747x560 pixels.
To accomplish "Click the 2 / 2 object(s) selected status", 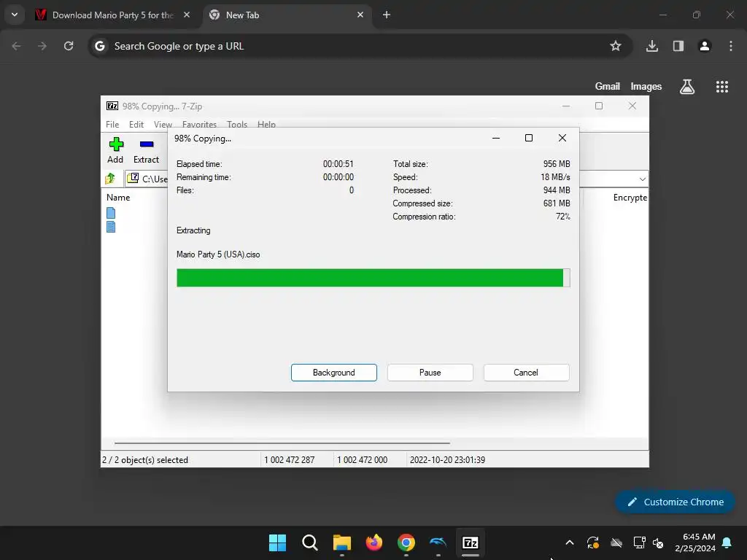I will tap(145, 460).
